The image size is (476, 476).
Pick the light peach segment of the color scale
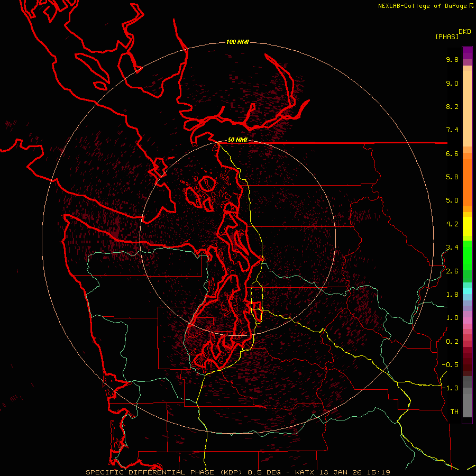tap(467, 108)
